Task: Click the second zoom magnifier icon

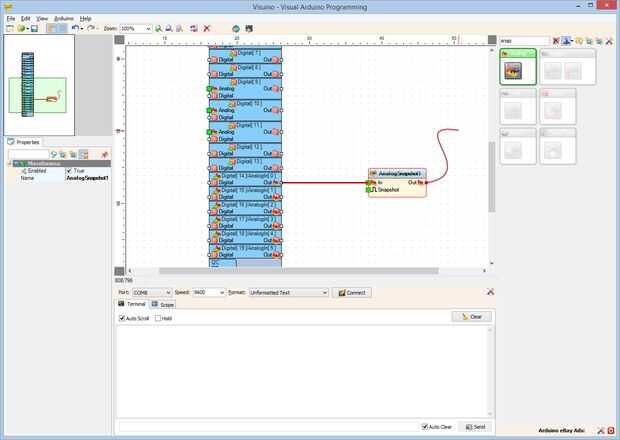Action: pyautogui.click(x=169, y=28)
